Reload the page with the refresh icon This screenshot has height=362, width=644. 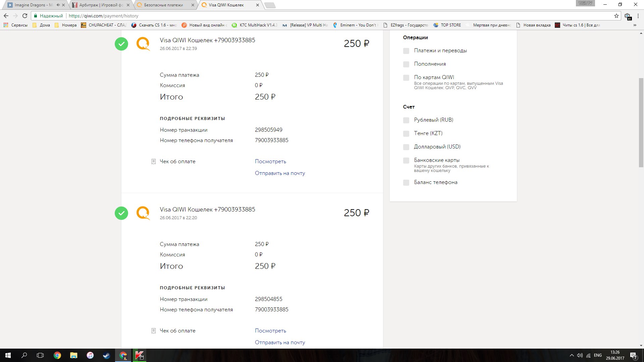coord(25,16)
